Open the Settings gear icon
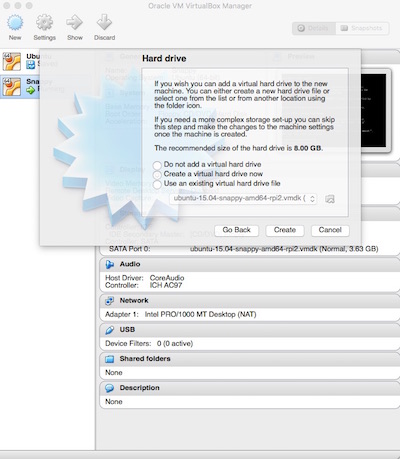 click(x=44, y=23)
